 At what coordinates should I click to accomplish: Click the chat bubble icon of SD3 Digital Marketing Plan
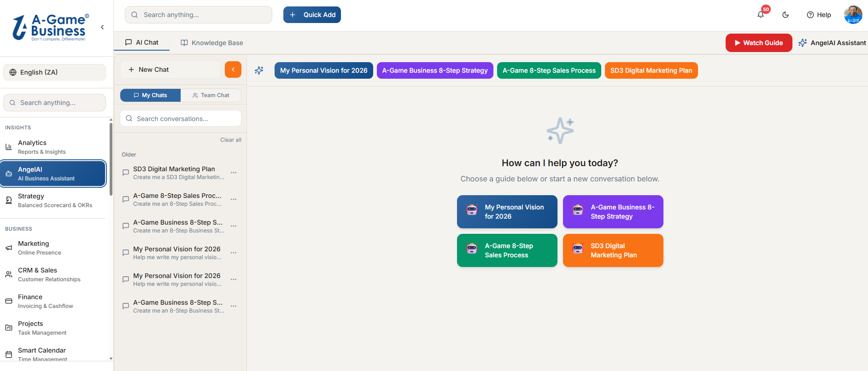click(x=126, y=173)
